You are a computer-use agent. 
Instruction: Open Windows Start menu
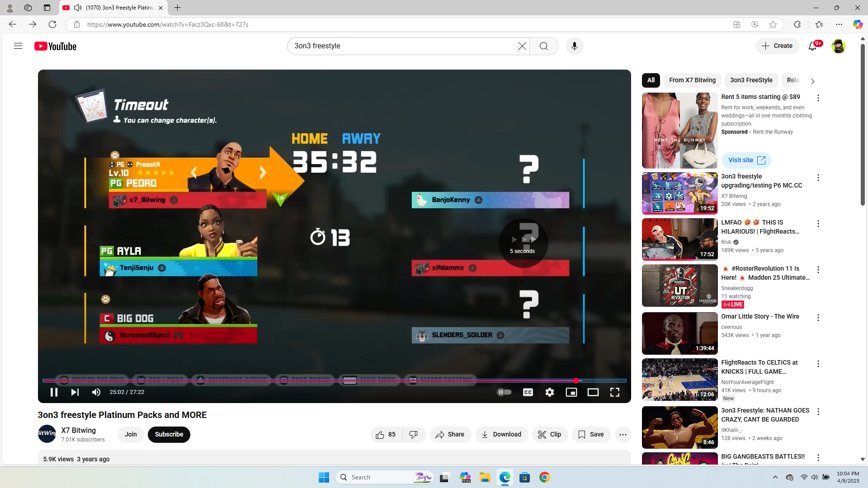[x=324, y=477]
